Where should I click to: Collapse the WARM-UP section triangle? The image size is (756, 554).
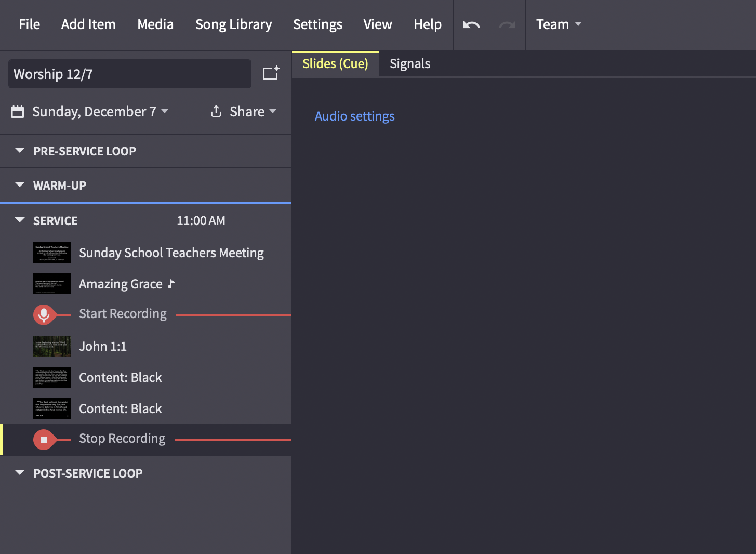(20, 185)
